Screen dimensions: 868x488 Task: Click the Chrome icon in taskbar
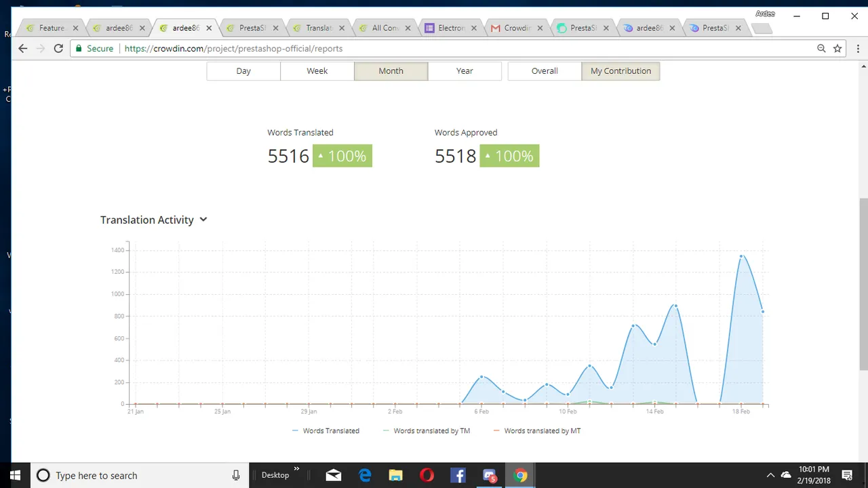(x=521, y=475)
